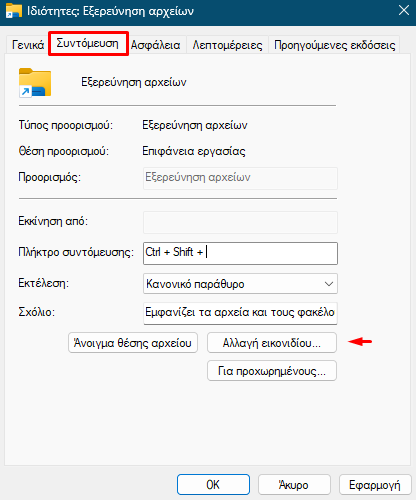
Task: Click the Πλήκτρο συντόμευσης input field
Action: [x=240, y=253]
